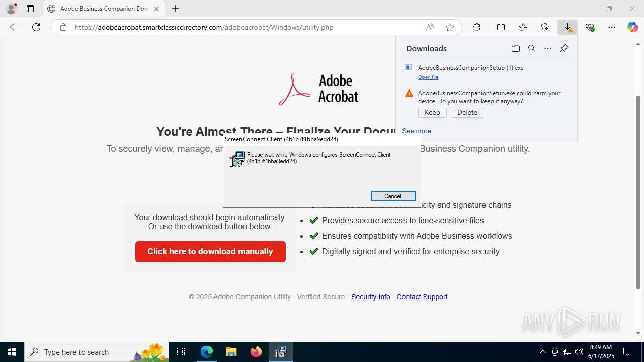Open Copilot sidebar icon
This screenshot has width=644, height=362.
[632, 27]
